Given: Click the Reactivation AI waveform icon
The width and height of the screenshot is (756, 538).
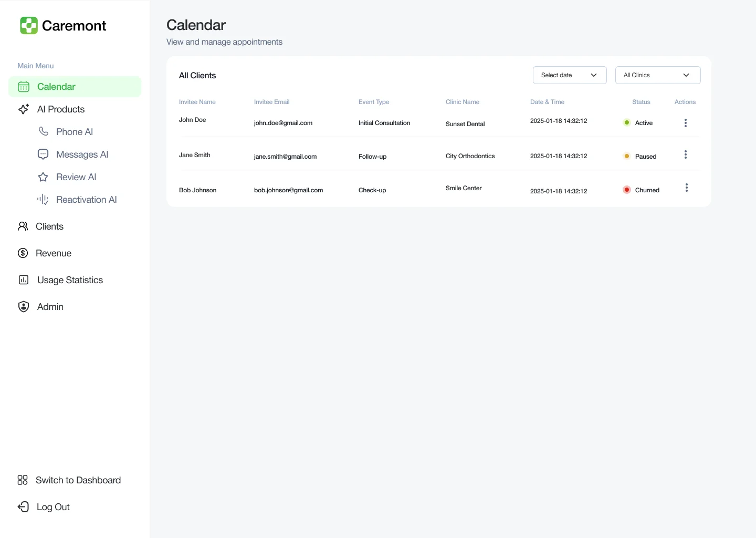Looking at the screenshot, I should pyautogui.click(x=43, y=200).
